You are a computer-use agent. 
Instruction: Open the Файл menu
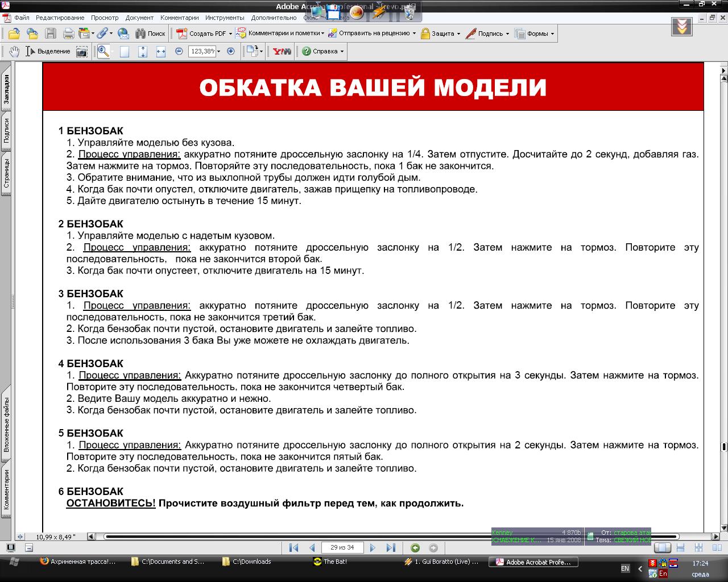22,18
